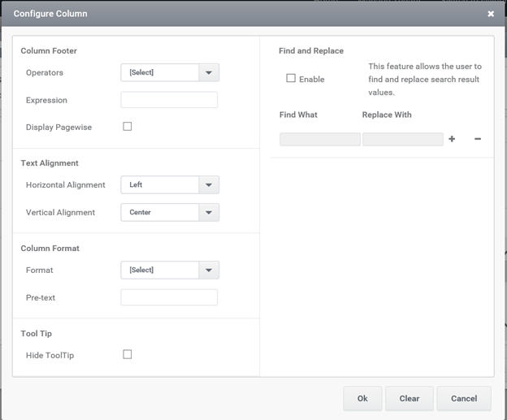
Task: Open the Operators dropdown
Action: click(x=170, y=72)
